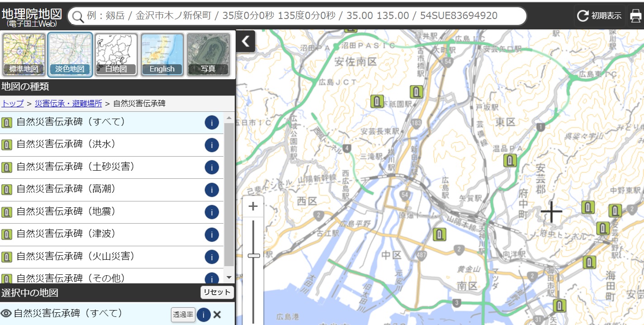Open info for selected 自然災害伝承碑（すべて） layer
The width and height of the screenshot is (644, 325).
pyautogui.click(x=204, y=315)
